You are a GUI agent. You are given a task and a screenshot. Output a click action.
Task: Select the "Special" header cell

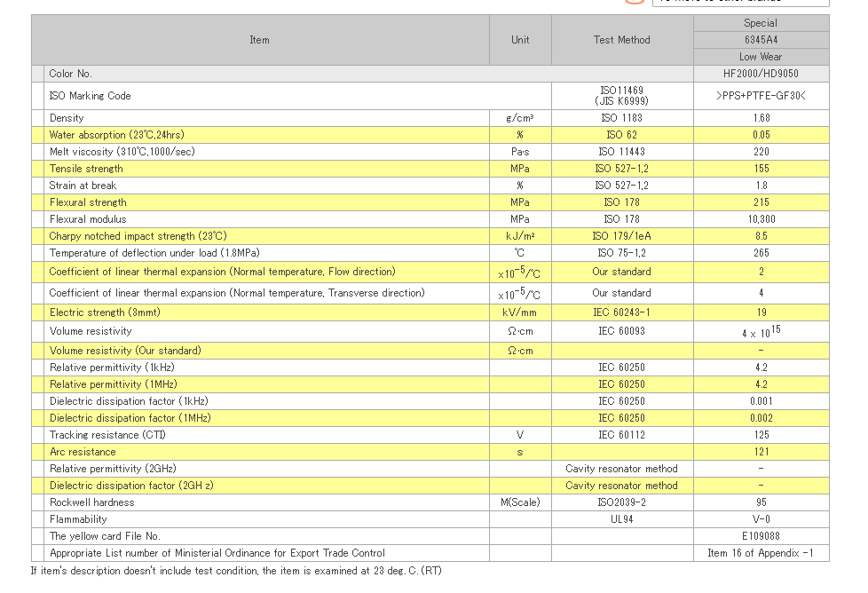pos(761,23)
